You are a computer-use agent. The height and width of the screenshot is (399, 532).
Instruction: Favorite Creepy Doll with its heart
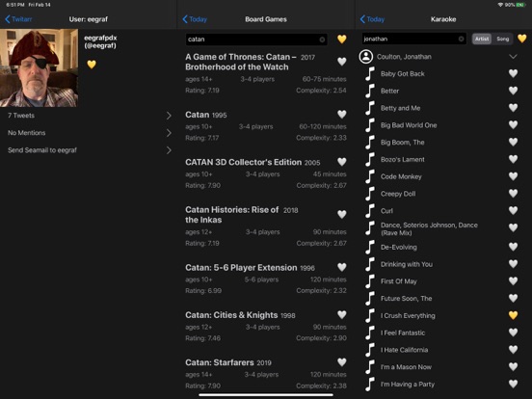click(x=513, y=193)
